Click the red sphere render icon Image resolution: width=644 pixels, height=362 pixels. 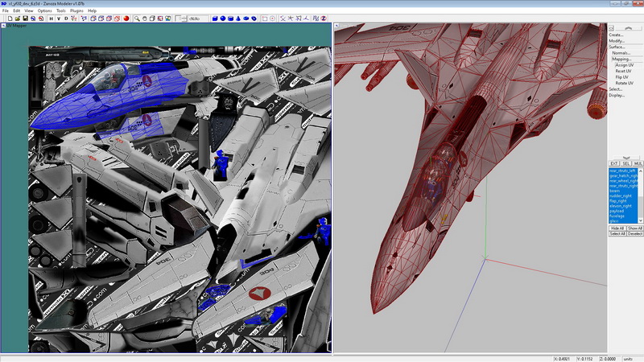click(126, 18)
